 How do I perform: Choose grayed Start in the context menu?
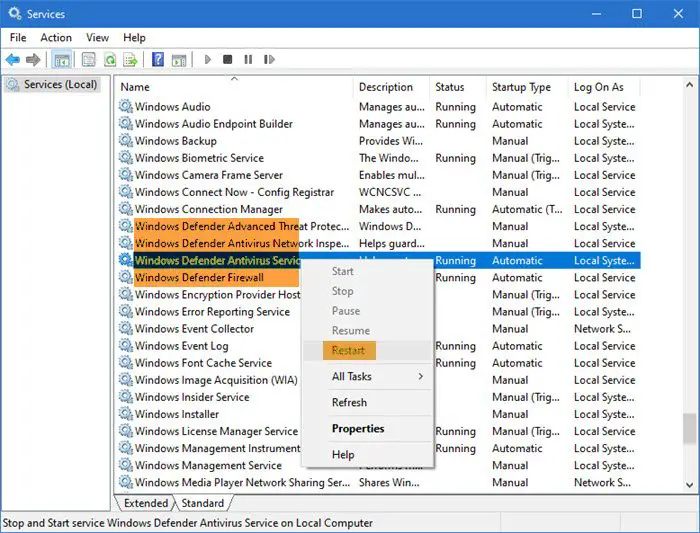click(368, 271)
